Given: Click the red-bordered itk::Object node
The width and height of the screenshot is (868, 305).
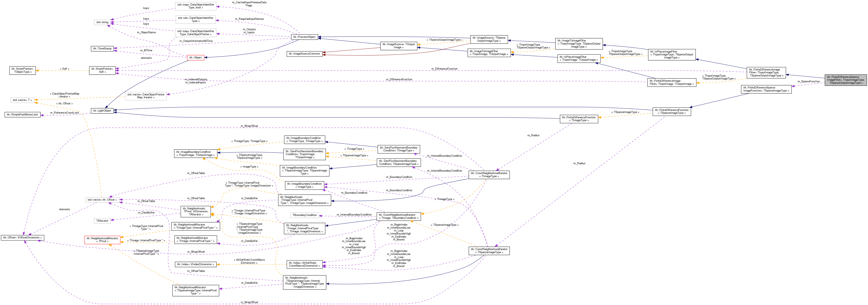Looking at the screenshot, I should point(195,58).
